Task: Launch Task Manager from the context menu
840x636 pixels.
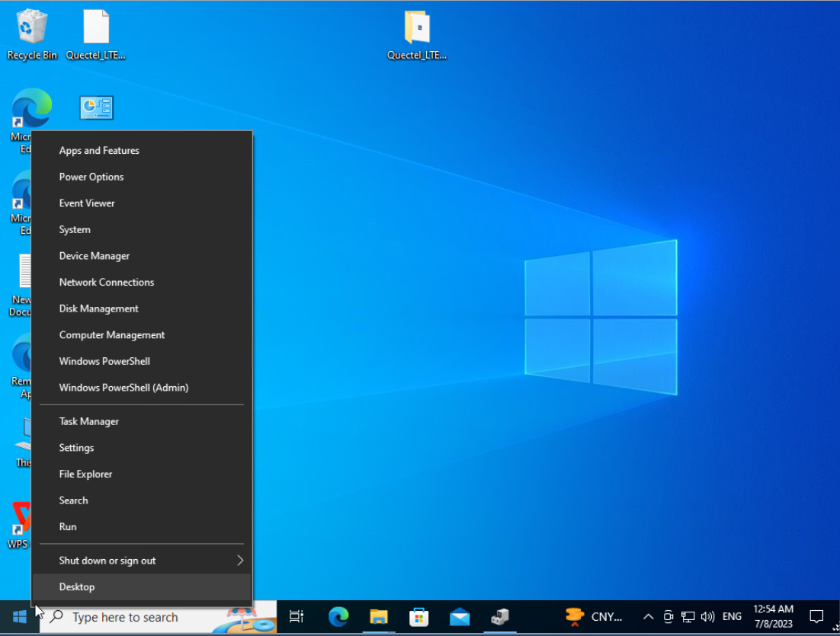Action: tap(88, 420)
